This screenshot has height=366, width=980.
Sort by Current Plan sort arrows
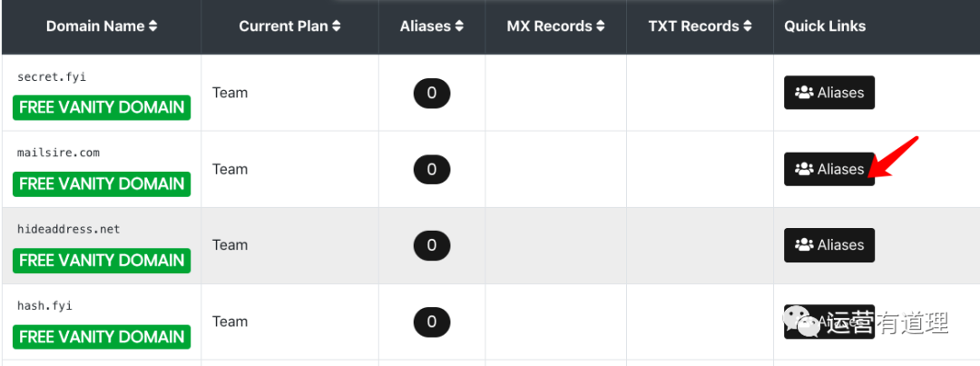click(x=337, y=26)
